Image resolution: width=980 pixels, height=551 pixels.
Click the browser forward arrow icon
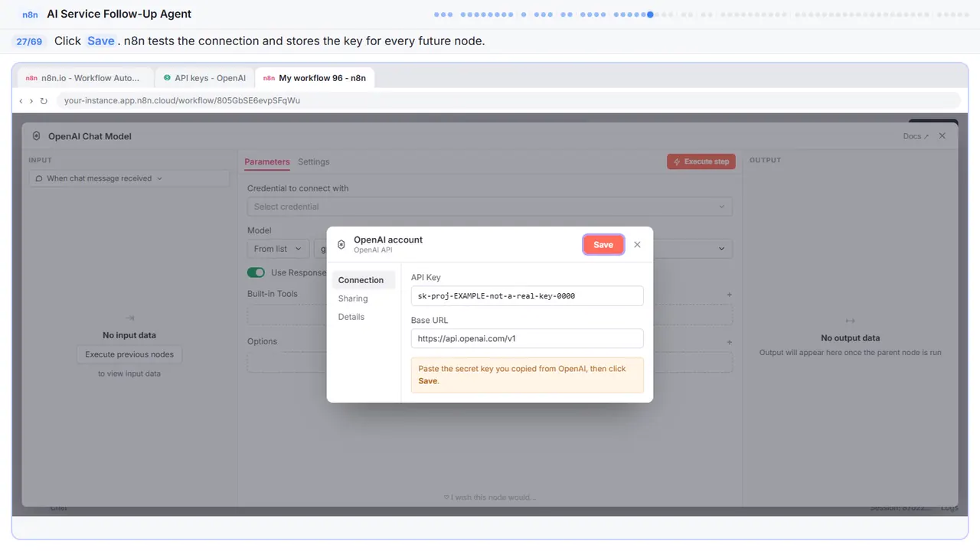pyautogui.click(x=31, y=101)
